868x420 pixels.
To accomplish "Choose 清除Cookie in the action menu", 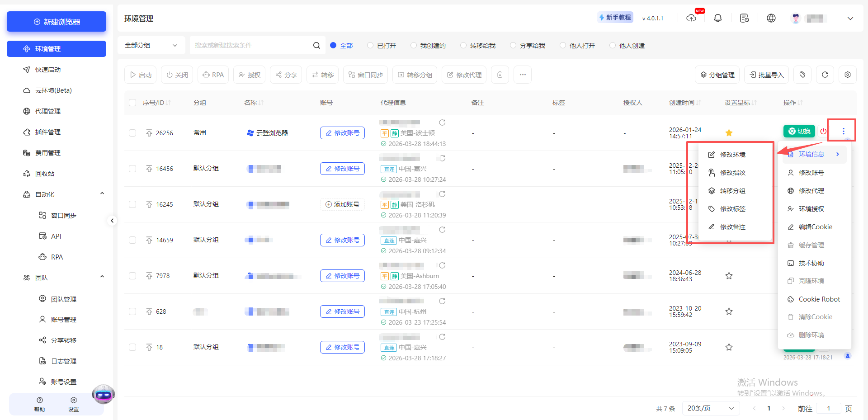I will [814, 316].
